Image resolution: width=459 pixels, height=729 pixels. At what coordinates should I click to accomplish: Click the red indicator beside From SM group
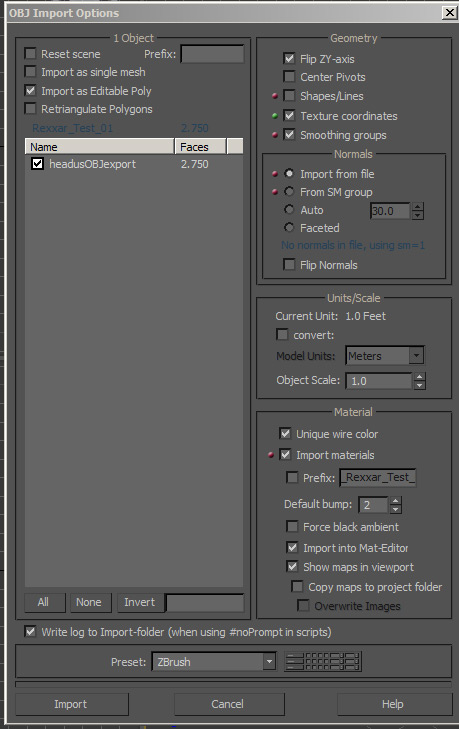pyautogui.click(x=275, y=192)
